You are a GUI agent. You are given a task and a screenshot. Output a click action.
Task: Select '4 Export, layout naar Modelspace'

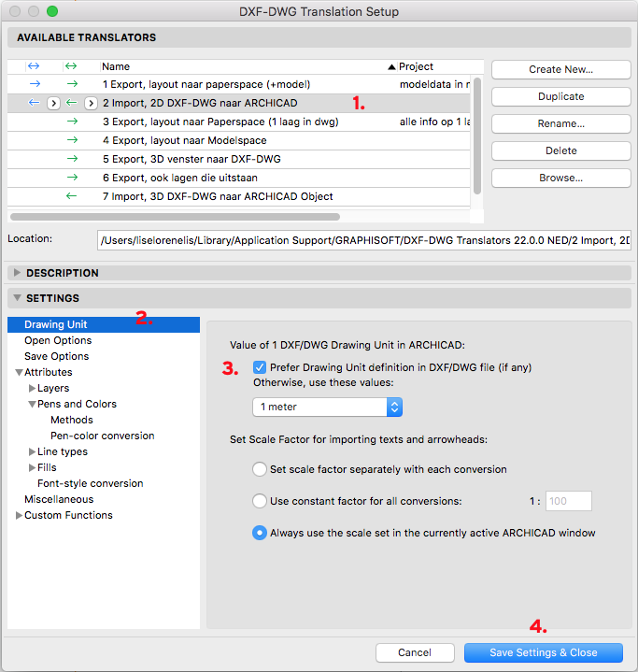pos(238,140)
